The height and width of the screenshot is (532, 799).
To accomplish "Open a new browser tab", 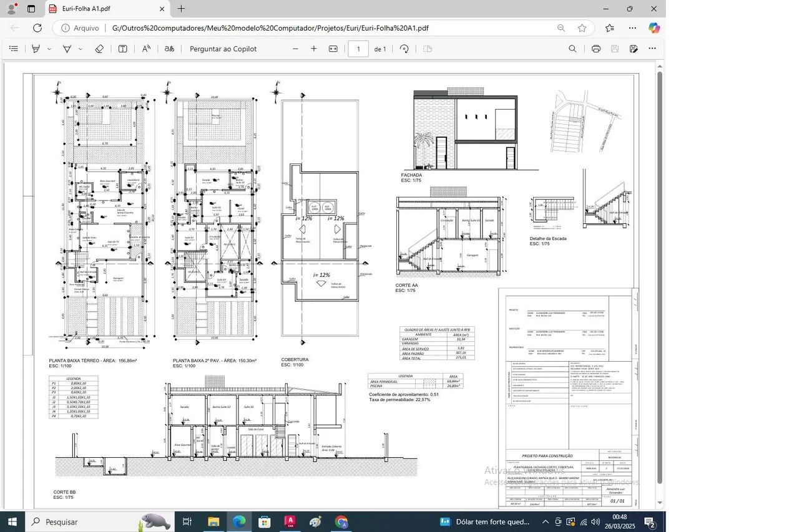I will [181, 9].
